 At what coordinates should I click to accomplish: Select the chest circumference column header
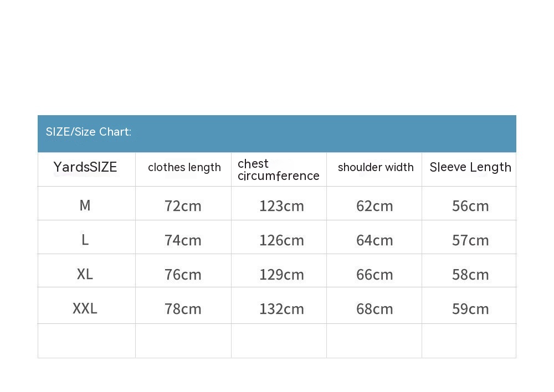coord(278,169)
